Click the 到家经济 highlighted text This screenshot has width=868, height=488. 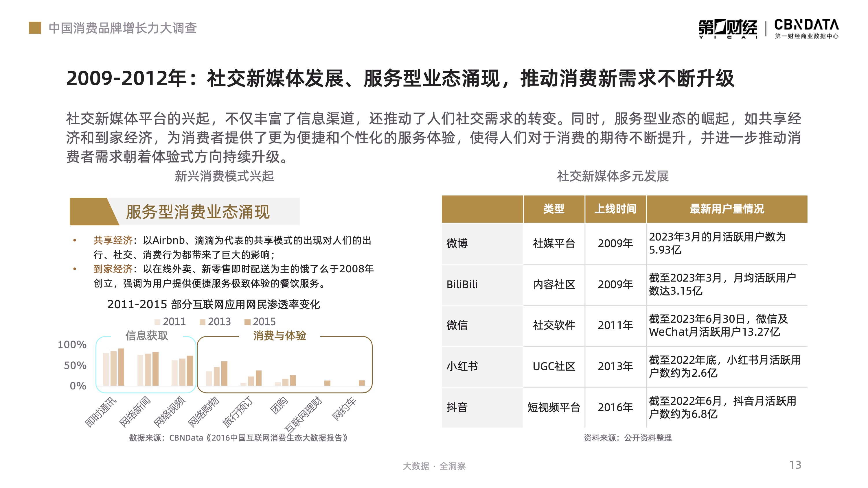[x=113, y=269]
